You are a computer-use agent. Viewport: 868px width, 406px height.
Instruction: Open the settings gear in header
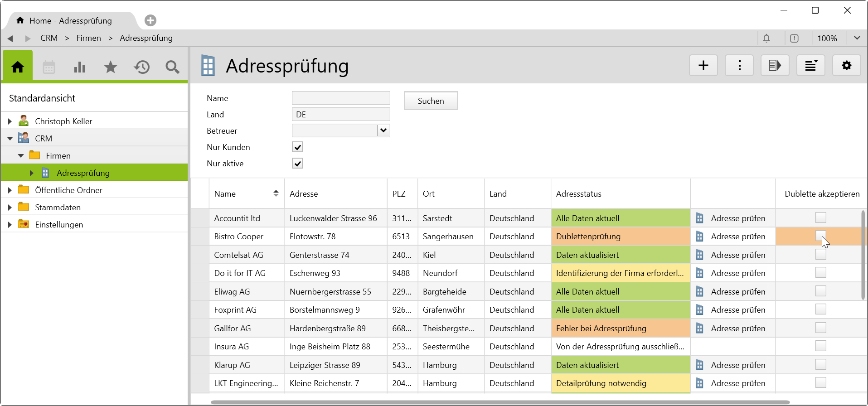point(846,66)
